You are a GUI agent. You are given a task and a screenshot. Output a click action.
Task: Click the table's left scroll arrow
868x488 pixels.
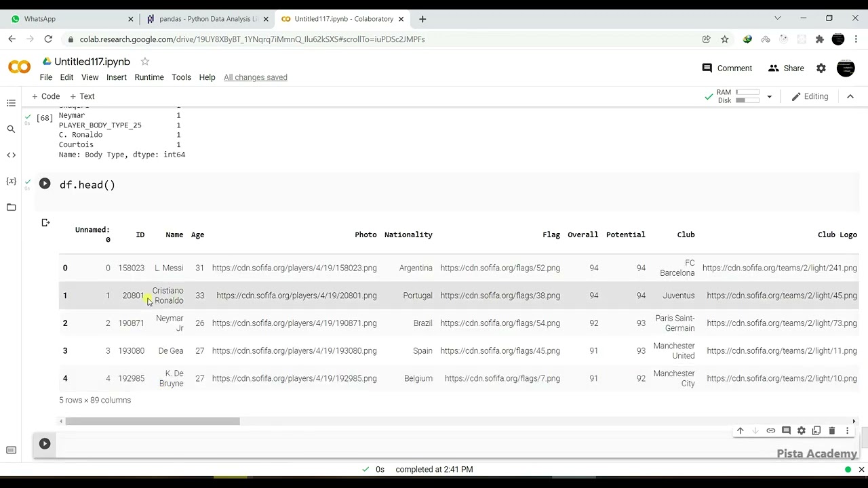point(61,422)
